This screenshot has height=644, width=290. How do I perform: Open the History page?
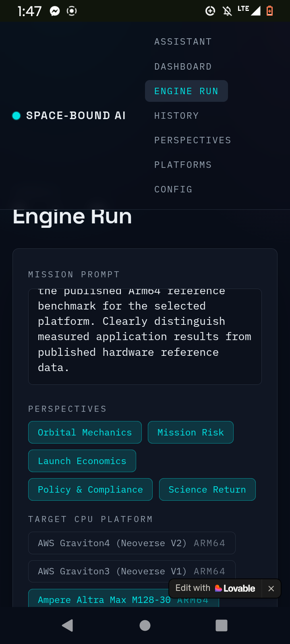click(x=176, y=116)
